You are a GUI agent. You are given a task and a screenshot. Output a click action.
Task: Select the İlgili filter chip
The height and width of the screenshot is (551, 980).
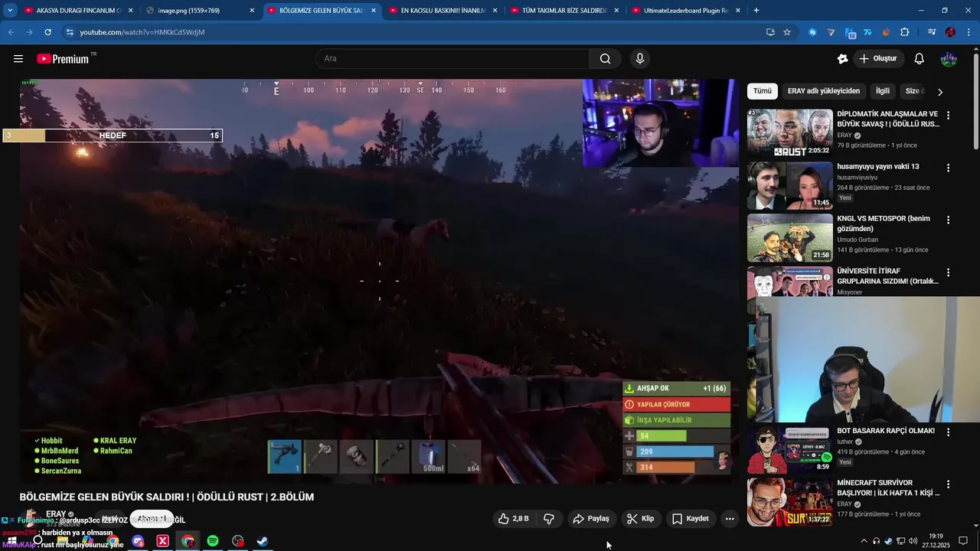pos(883,91)
